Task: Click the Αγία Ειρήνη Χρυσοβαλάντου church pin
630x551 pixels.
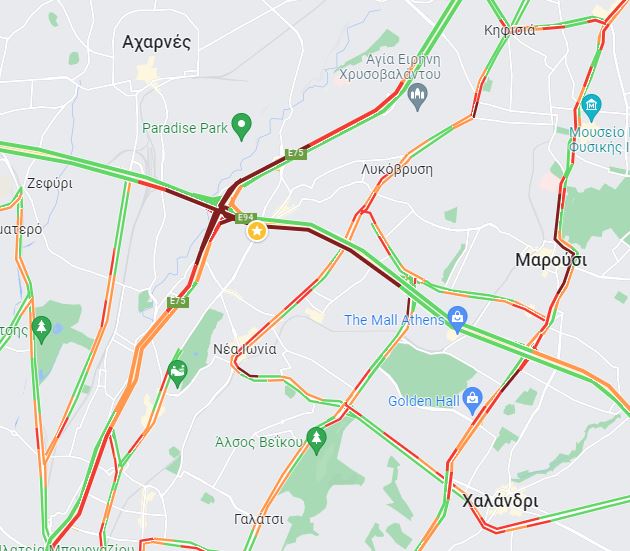Action: pyautogui.click(x=417, y=96)
